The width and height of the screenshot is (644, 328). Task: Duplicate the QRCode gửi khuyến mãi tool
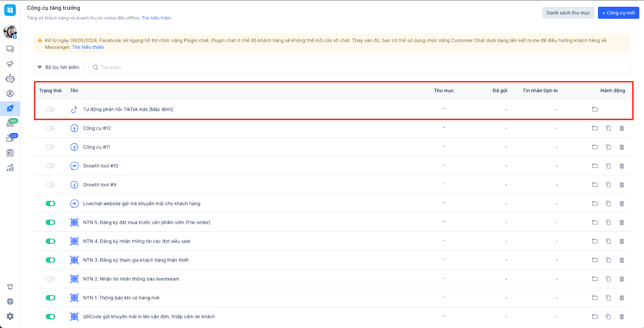(x=608, y=317)
